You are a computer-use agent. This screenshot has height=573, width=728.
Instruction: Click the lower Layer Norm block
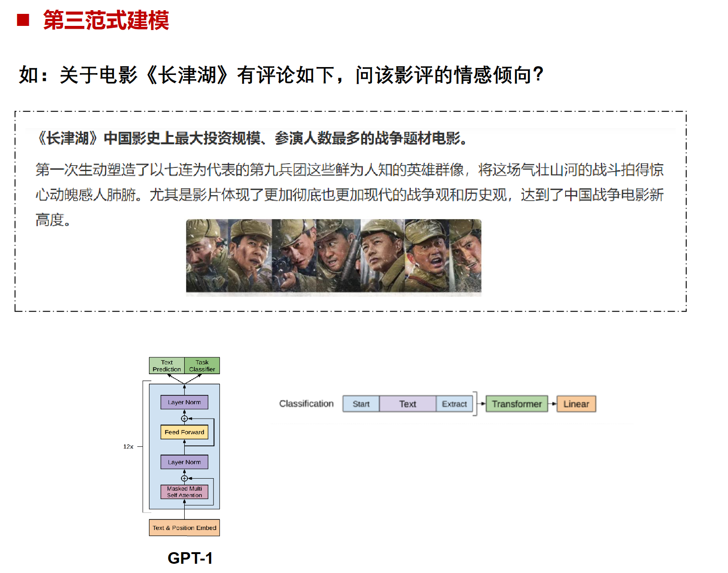184,462
